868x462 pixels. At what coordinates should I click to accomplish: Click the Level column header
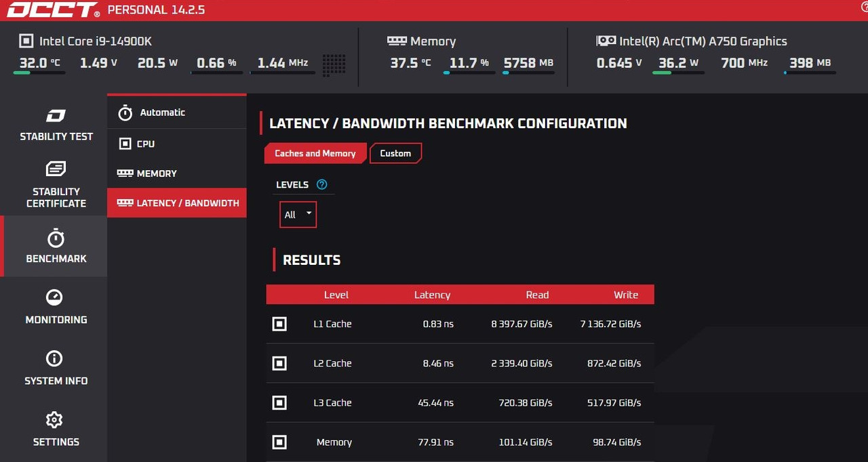[336, 295]
